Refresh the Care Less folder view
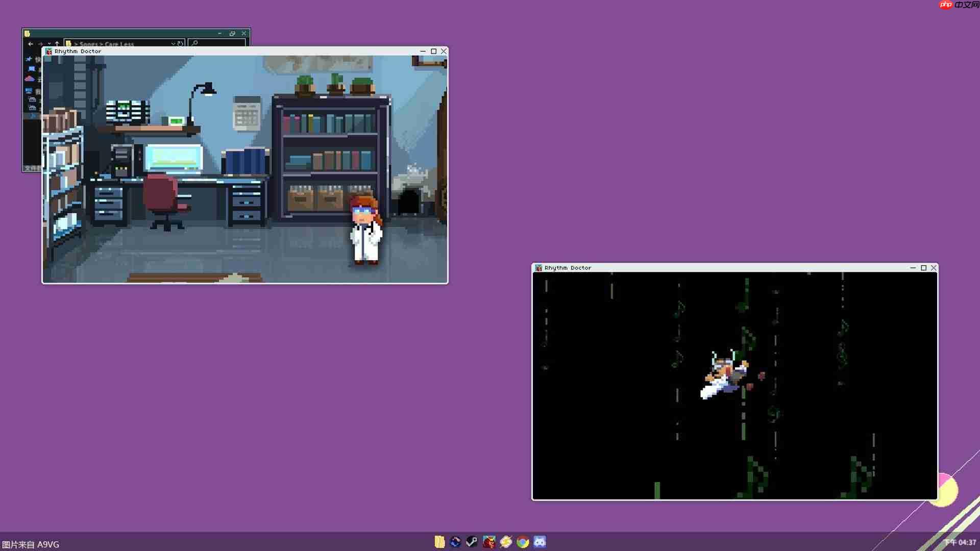Screen dimensions: 980x551 click(x=180, y=44)
